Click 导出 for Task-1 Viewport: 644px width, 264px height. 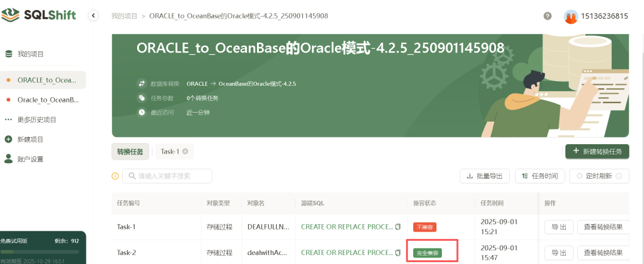tap(559, 226)
